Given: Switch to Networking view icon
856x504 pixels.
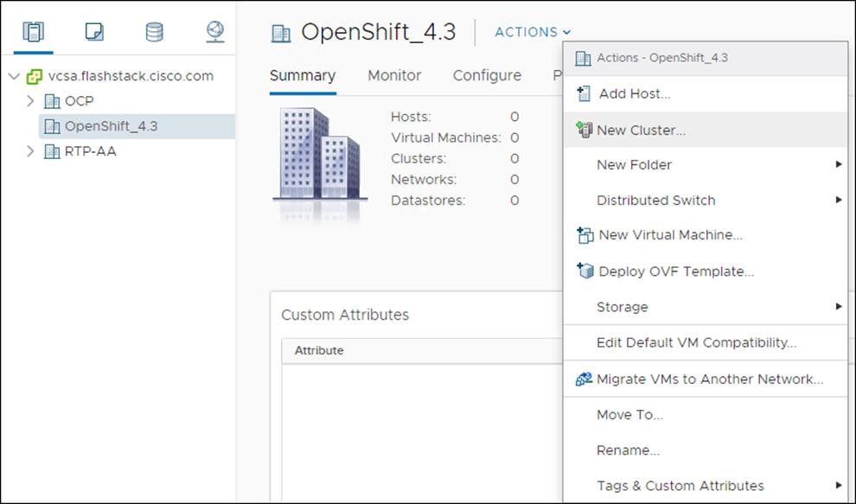Looking at the screenshot, I should click(215, 32).
